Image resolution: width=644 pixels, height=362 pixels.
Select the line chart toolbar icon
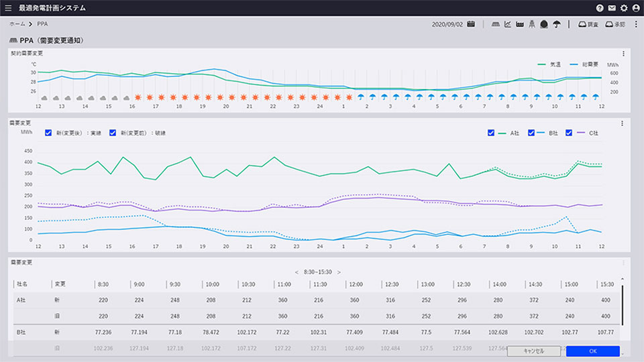point(508,24)
